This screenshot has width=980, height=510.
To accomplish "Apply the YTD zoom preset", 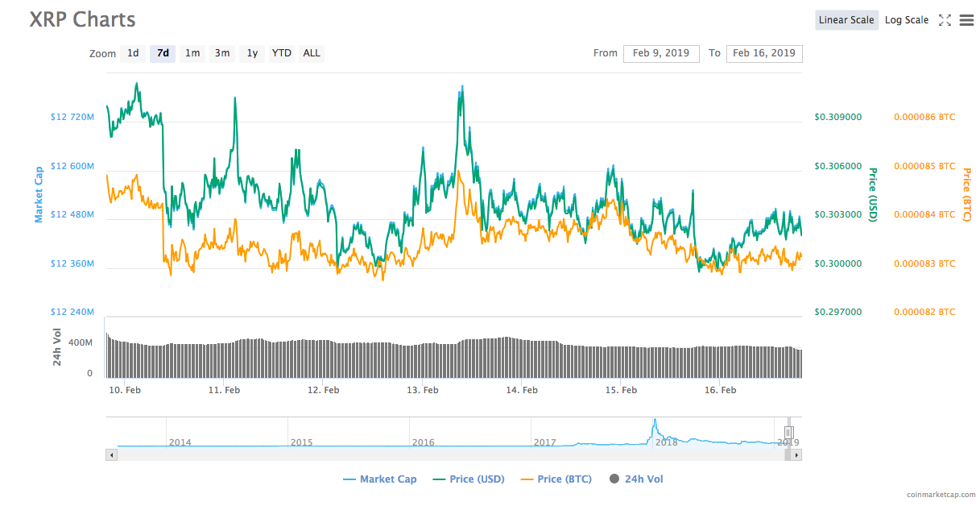I will 281,53.
